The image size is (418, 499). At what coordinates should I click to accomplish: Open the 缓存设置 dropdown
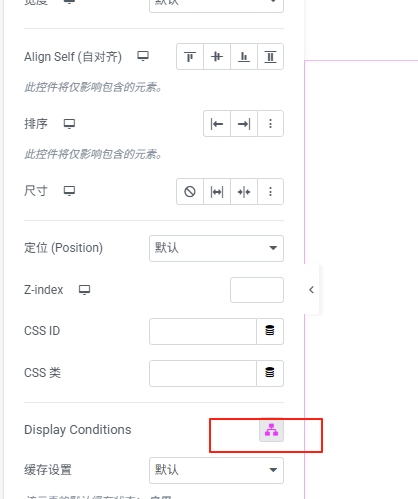coord(216,470)
